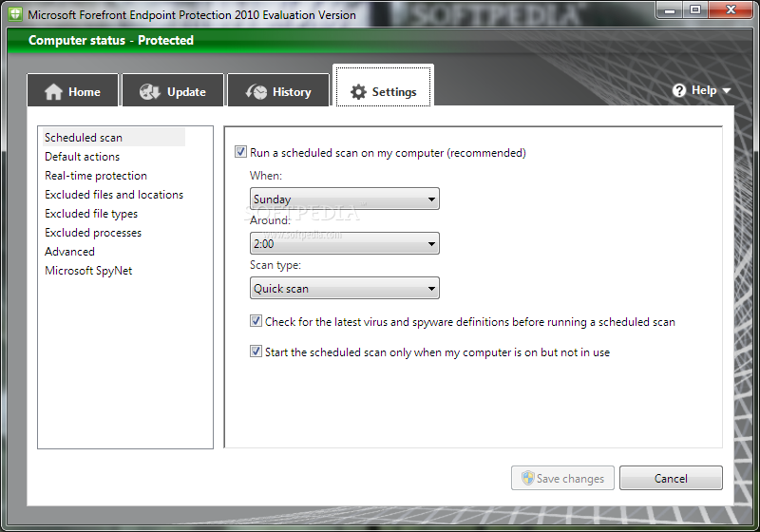Open Advanced settings
This screenshot has height=532, width=760.
coord(69,252)
